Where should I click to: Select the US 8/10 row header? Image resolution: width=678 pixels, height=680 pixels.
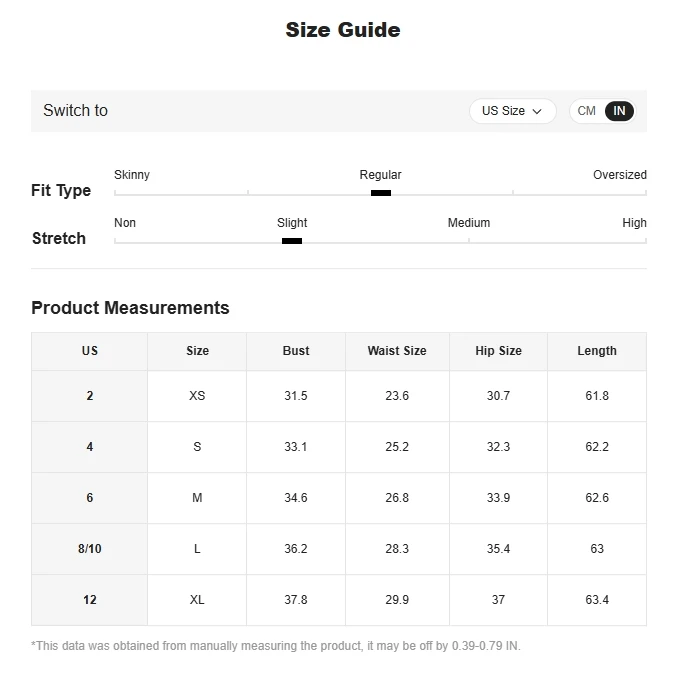(90, 549)
